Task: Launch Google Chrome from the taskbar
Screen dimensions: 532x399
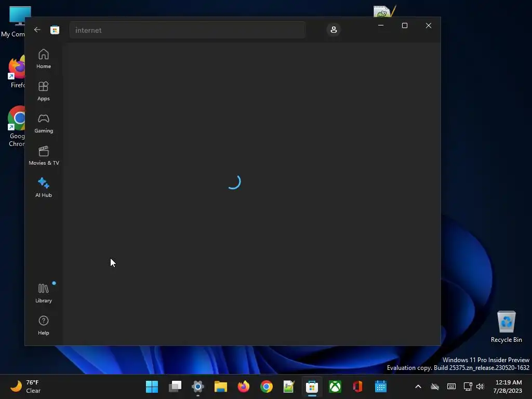Action: 267,387
